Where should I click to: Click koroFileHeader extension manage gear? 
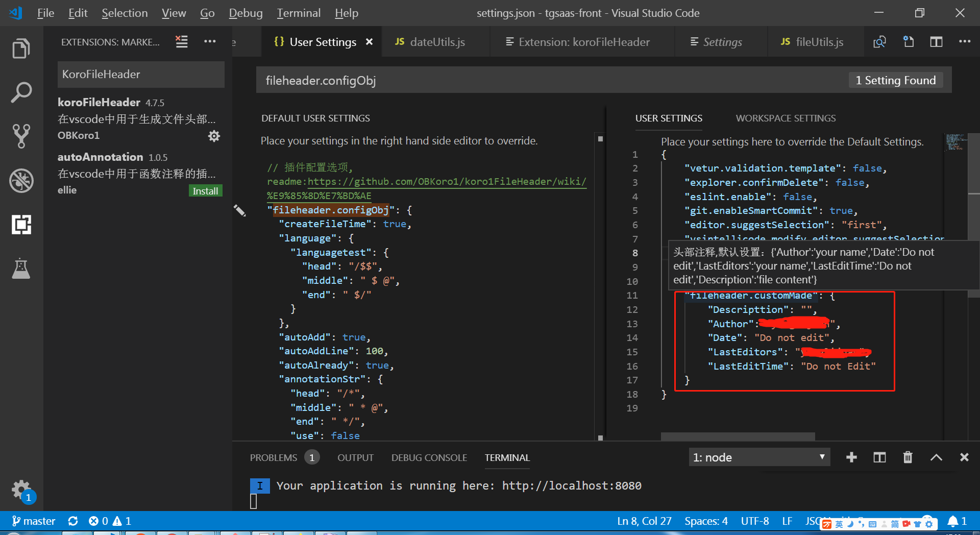214,136
